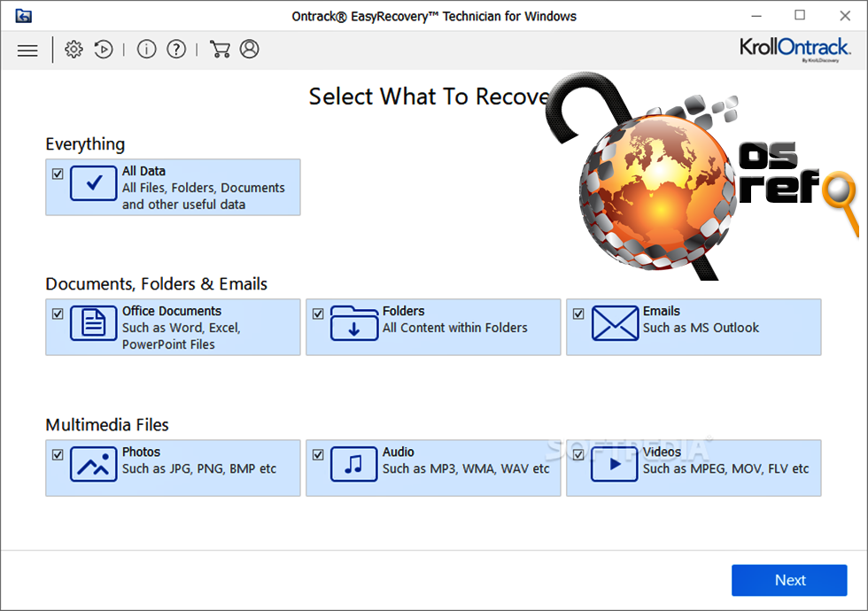Click the back arrow app icon
The height and width of the screenshot is (611, 868).
(x=23, y=16)
